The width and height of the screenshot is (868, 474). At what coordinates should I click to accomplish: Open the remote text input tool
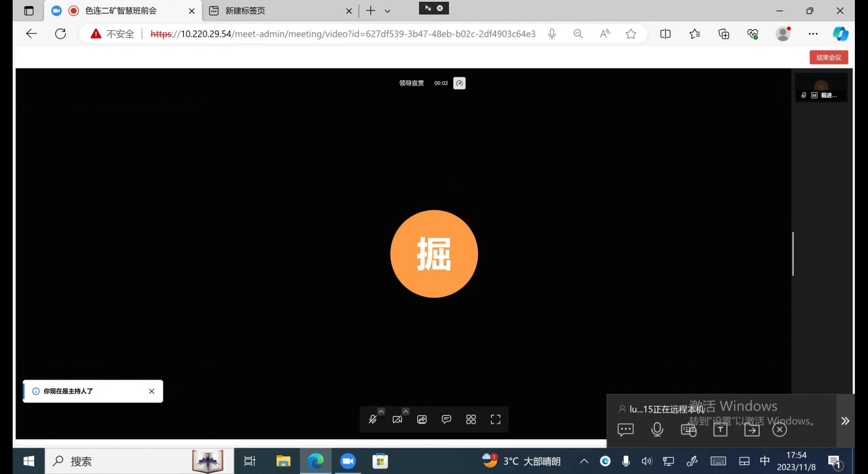(720, 430)
